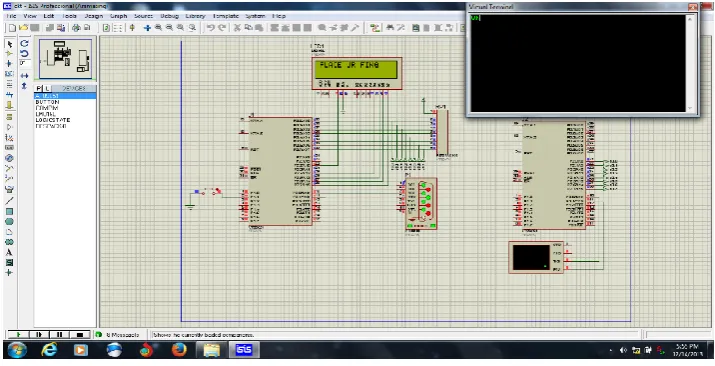Toggle the grid display icon

click(118, 28)
